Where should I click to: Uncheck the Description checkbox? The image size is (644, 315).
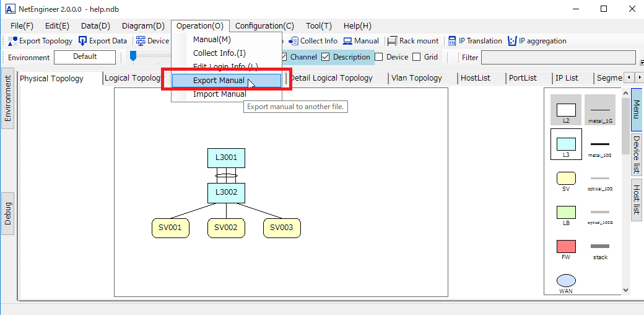coord(326,57)
